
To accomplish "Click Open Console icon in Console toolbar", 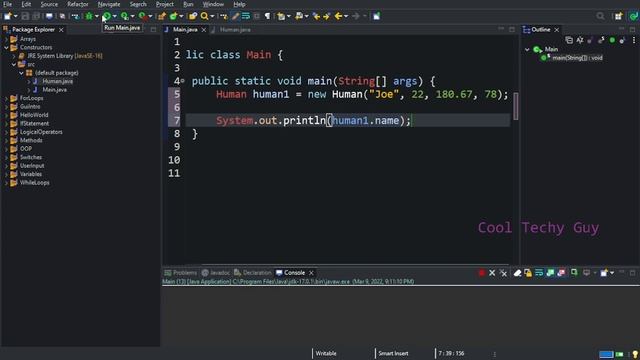I will (x=604, y=273).
